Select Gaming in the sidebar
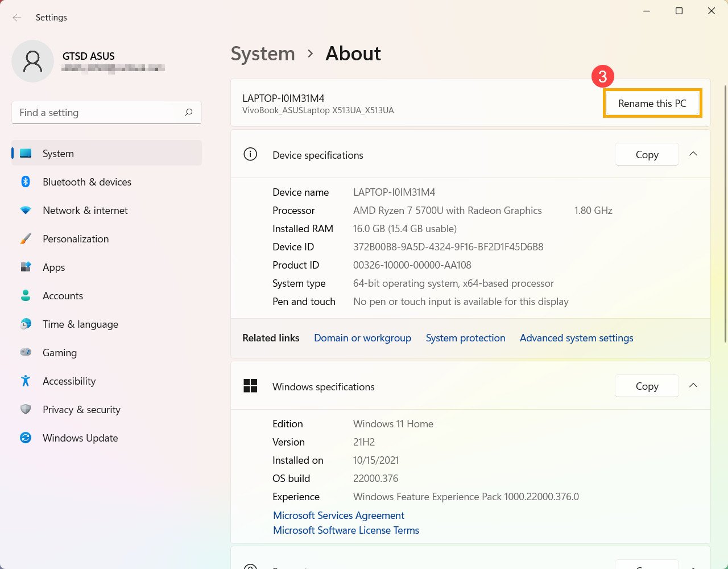 [x=107, y=353]
